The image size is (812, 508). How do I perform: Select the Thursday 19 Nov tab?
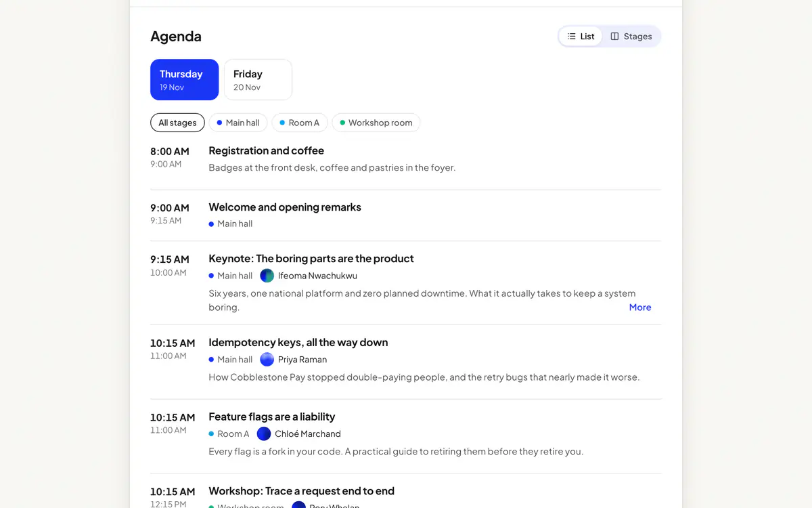184,80
